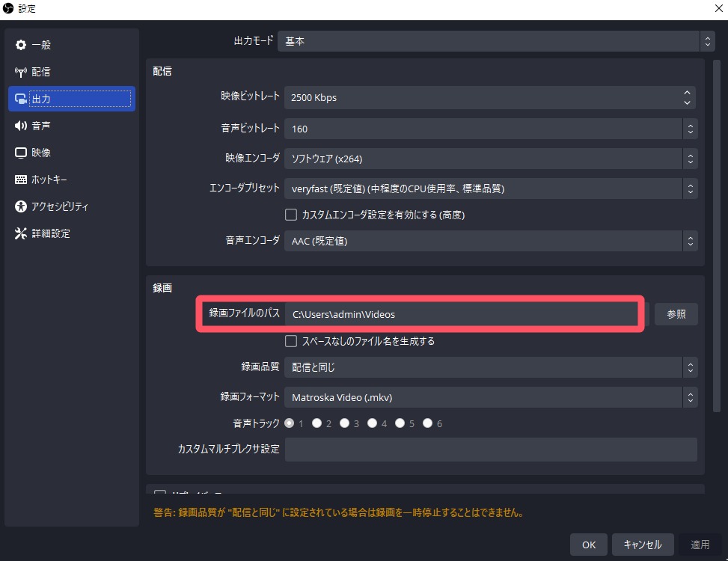
Task: Click the Hotkeys (ホットキー) keyboard icon
Action: pos(21,180)
